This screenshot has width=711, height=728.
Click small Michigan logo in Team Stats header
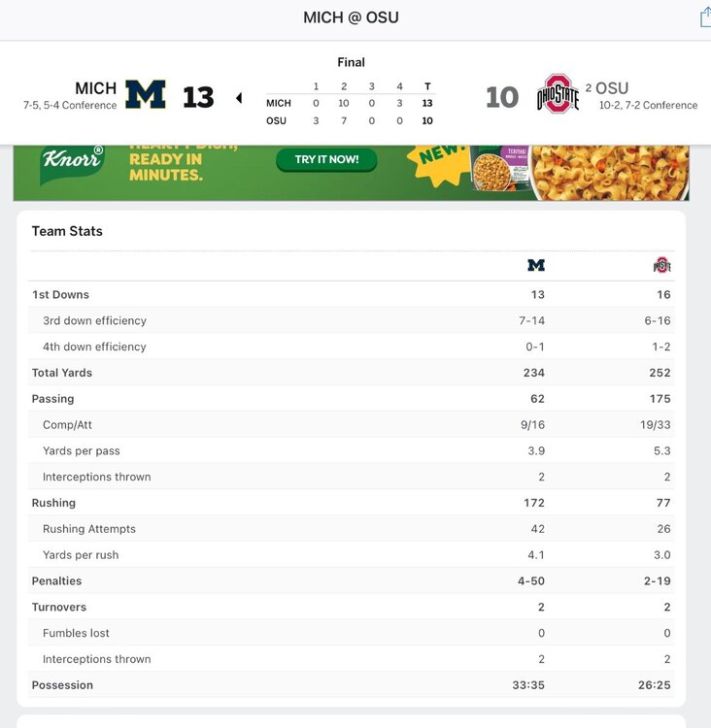coord(536,265)
